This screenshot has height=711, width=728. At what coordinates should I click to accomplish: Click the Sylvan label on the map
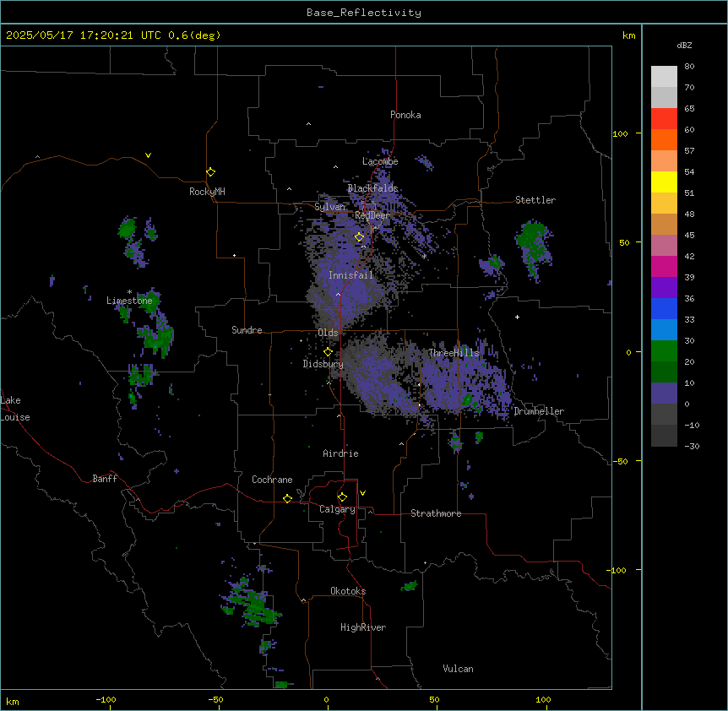click(329, 207)
